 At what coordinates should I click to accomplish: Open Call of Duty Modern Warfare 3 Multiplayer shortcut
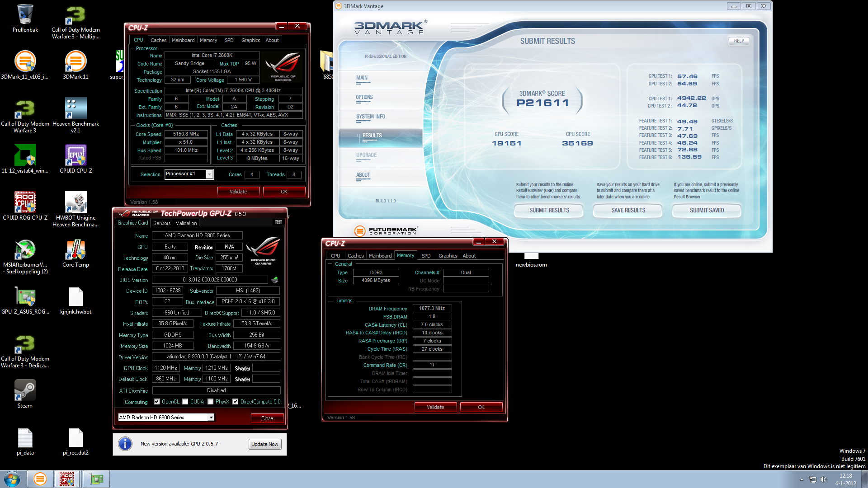[x=75, y=21]
